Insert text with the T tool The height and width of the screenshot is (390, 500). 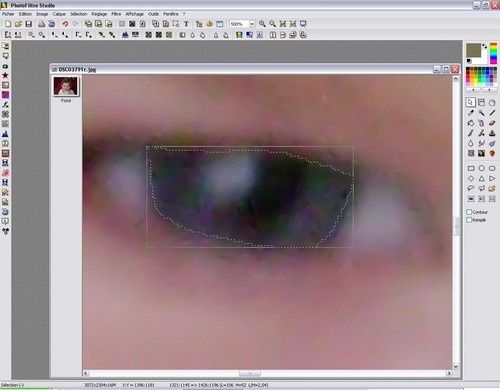click(186, 24)
